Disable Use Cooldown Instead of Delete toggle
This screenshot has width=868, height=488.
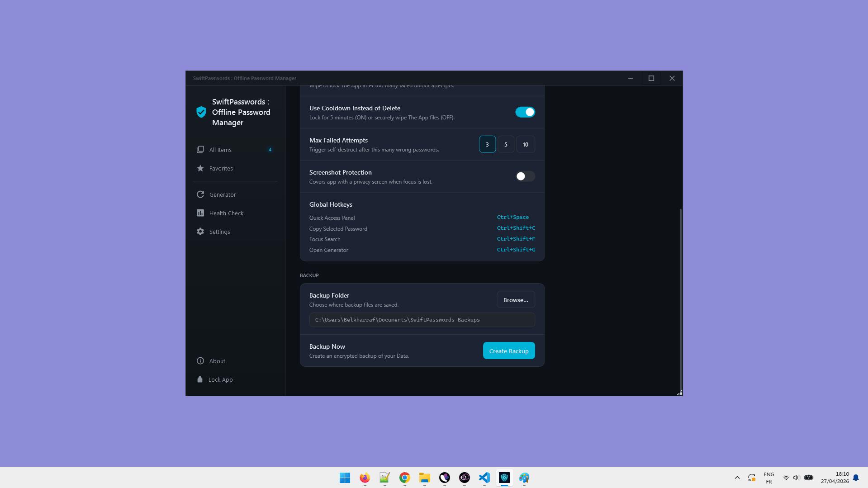click(525, 112)
